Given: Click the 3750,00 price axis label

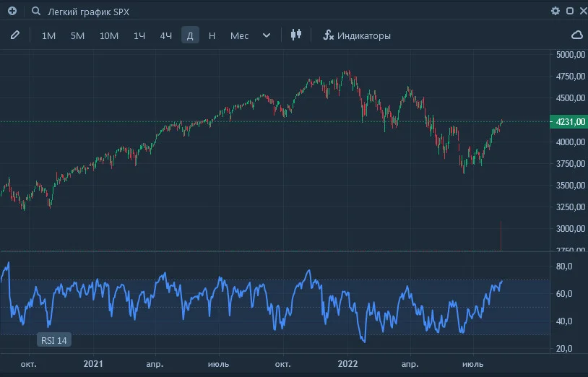Looking at the screenshot, I should click(x=571, y=164).
